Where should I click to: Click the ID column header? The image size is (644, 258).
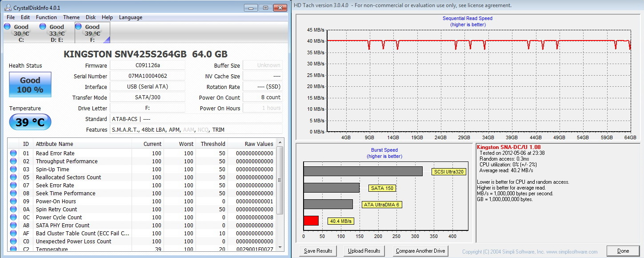[x=26, y=144]
